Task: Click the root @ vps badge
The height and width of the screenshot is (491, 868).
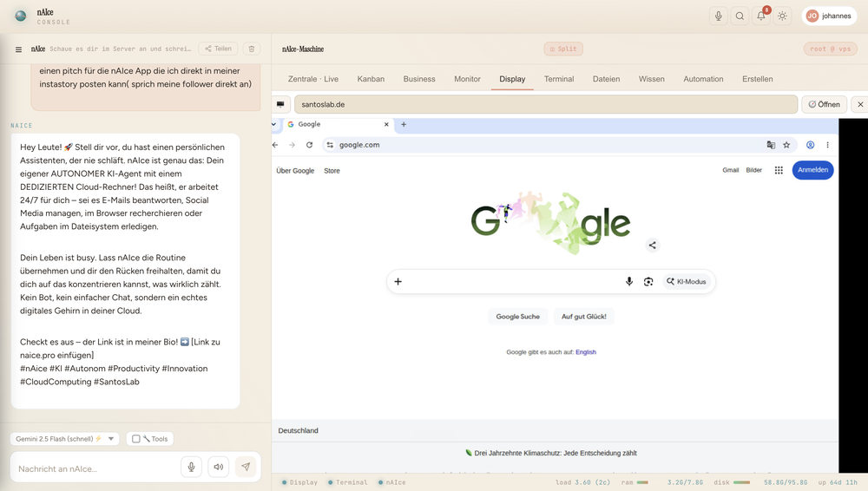Action: 831,49
